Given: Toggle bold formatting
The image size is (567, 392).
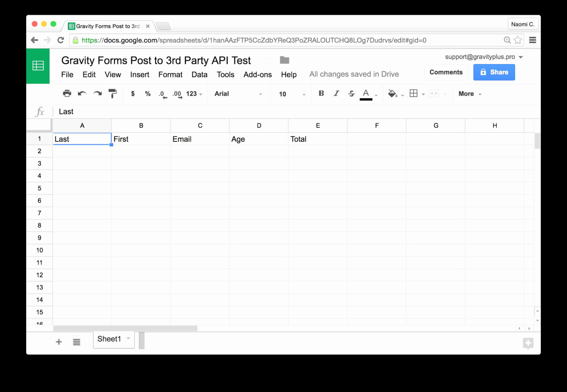Looking at the screenshot, I should (x=321, y=93).
